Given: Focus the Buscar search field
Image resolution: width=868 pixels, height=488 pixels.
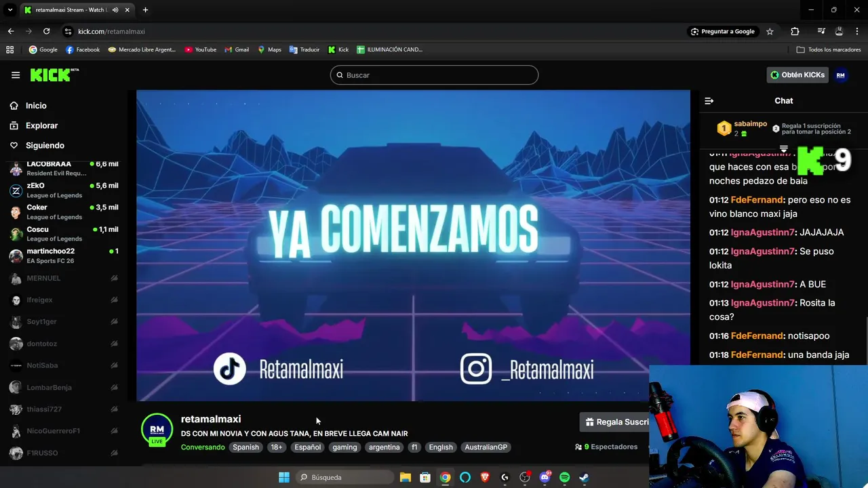Looking at the screenshot, I should (x=434, y=75).
